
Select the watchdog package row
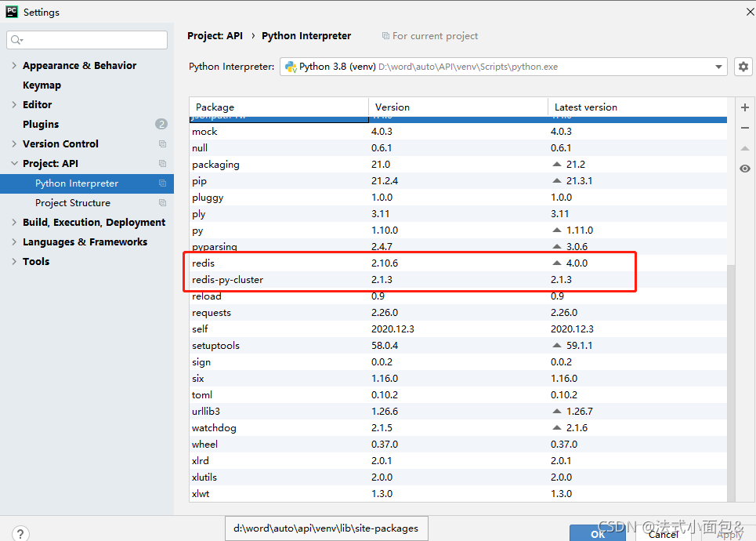tap(458, 427)
